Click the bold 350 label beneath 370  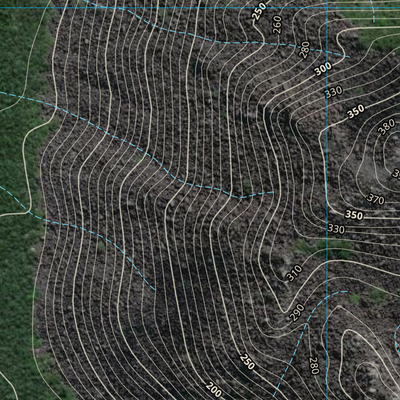pyautogui.click(x=354, y=215)
